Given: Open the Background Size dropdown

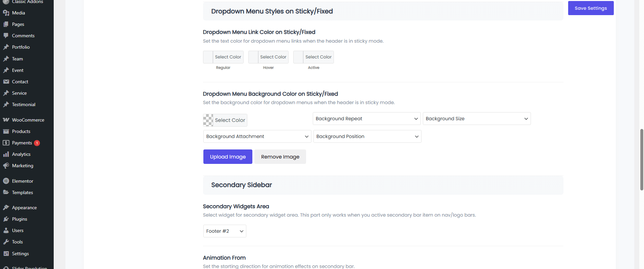Looking at the screenshot, I should tap(477, 119).
